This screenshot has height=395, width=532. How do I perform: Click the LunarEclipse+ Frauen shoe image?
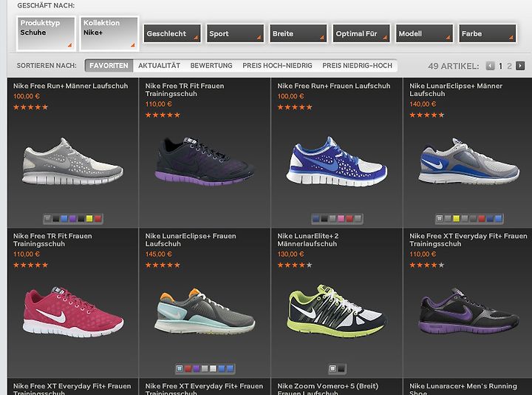tap(204, 312)
